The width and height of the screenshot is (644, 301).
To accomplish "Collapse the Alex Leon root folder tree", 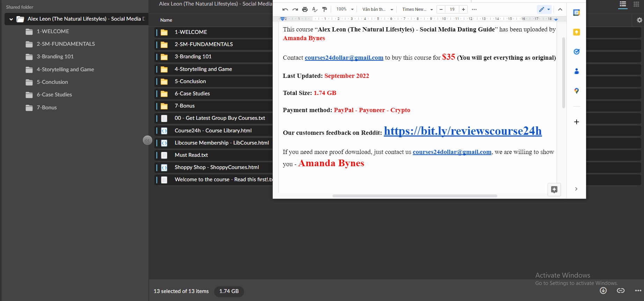I will [11, 19].
